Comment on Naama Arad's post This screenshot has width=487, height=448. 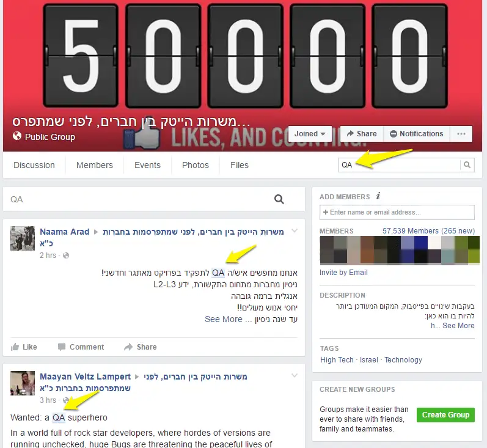coord(81,347)
